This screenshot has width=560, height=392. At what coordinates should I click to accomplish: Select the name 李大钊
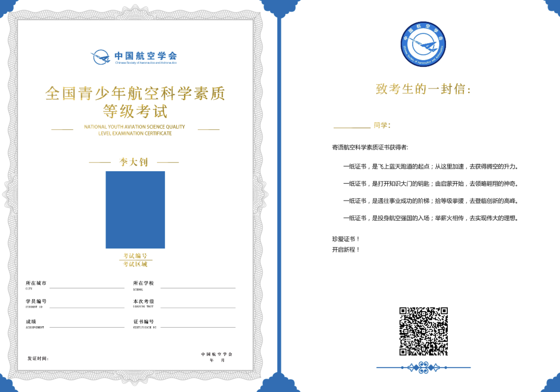pyautogui.click(x=134, y=162)
